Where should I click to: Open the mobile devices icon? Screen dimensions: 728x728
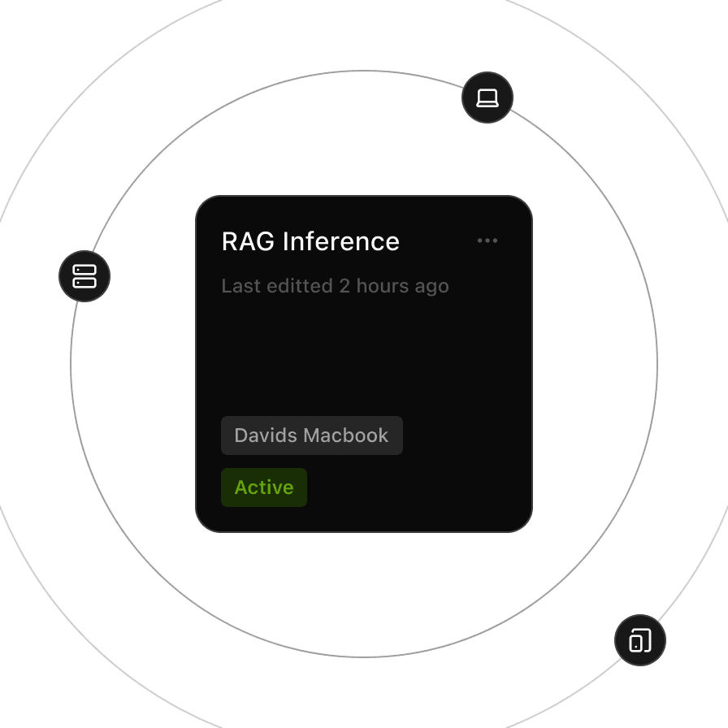(640, 640)
